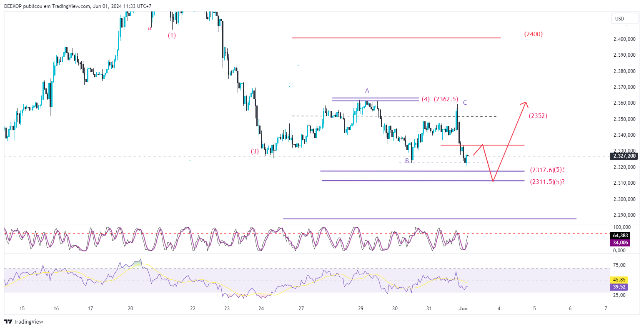Click the 2.290,000 price axis label
Viewport: 644px width, 329px height.
(624, 215)
